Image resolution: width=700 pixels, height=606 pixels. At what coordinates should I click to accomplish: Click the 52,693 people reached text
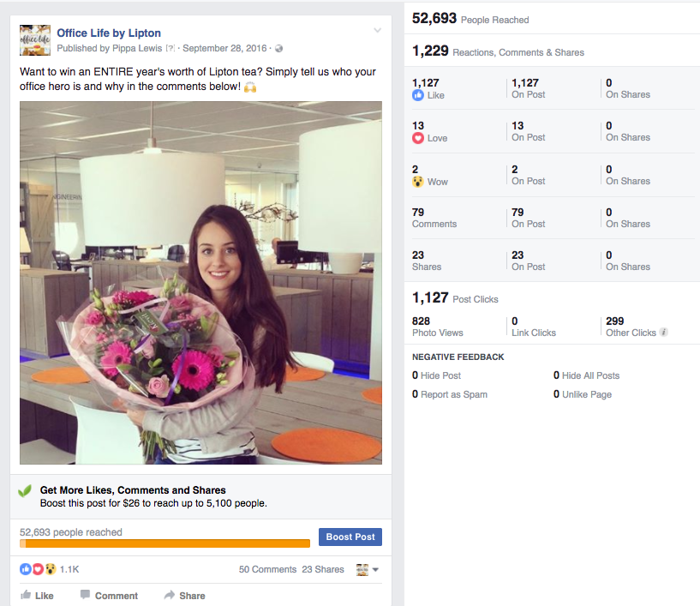(70, 532)
